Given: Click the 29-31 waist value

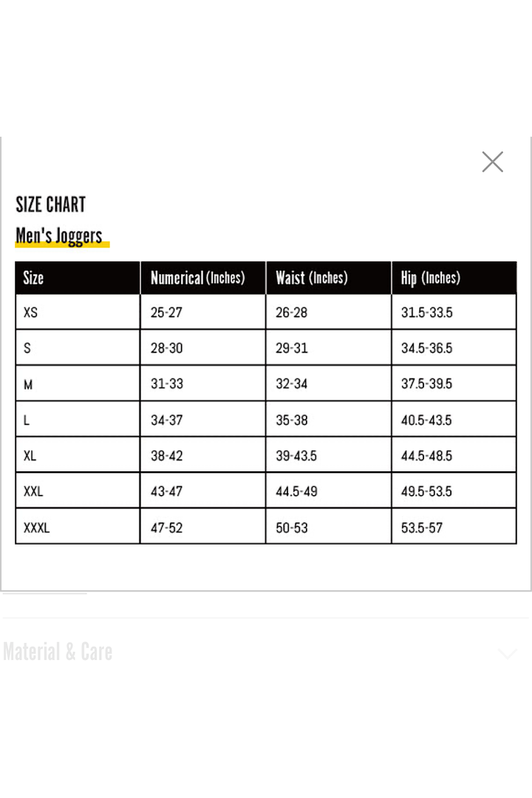Looking at the screenshot, I should 291,348.
